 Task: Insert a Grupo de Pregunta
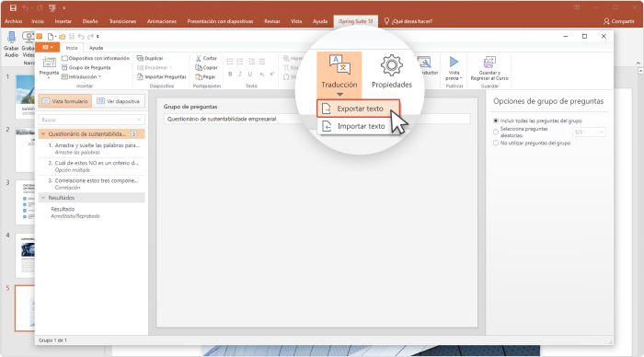click(x=86, y=67)
